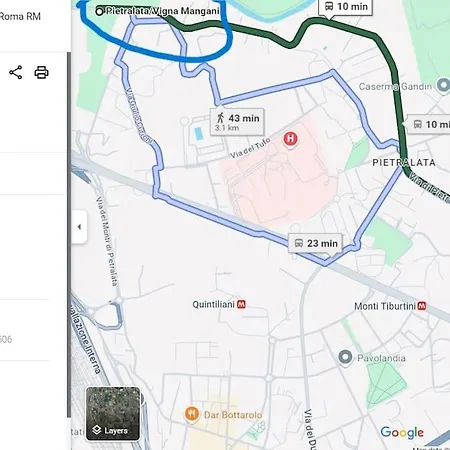Image resolution: width=450 pixels, height=450 pixels.
Task: Click the Pietralata/Vigna Mangani origin point
Action: click(x=99, y=12)
